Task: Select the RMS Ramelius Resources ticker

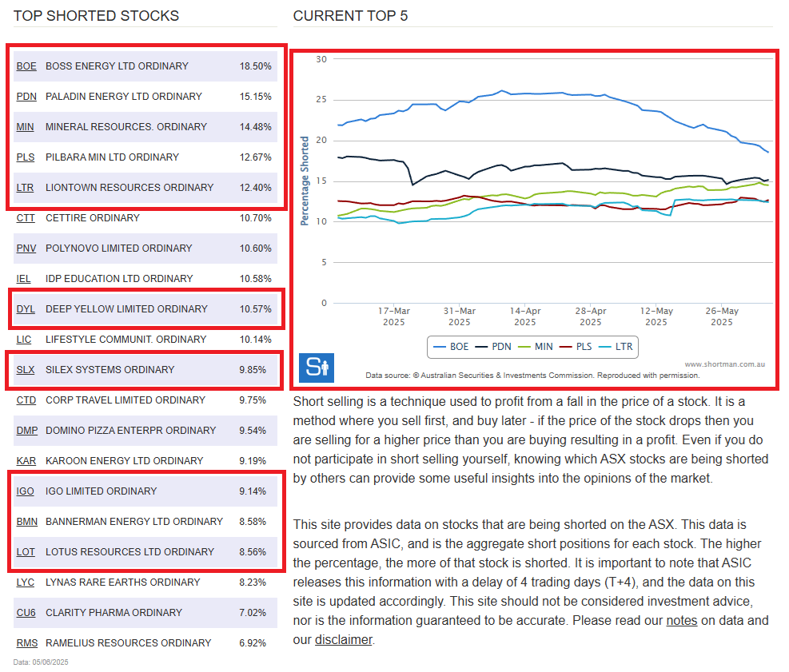Action: click(x=26, y=643)
